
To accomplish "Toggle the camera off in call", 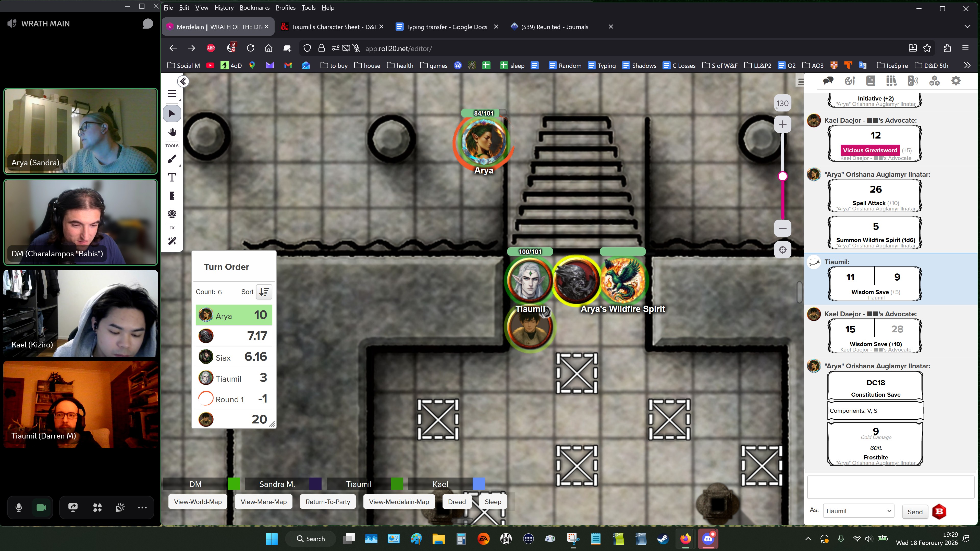I will [41, 507].
